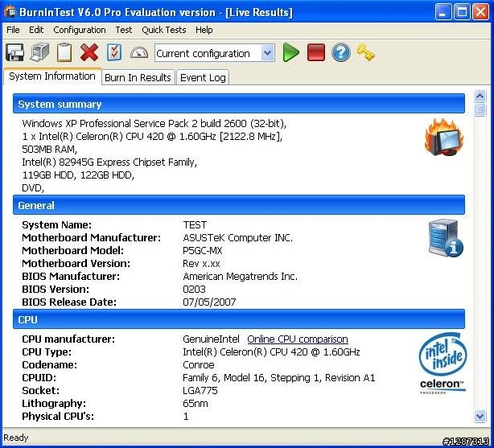
Task: Click the '503MB RAM,' summary line
Action: (x=49, y=149)
